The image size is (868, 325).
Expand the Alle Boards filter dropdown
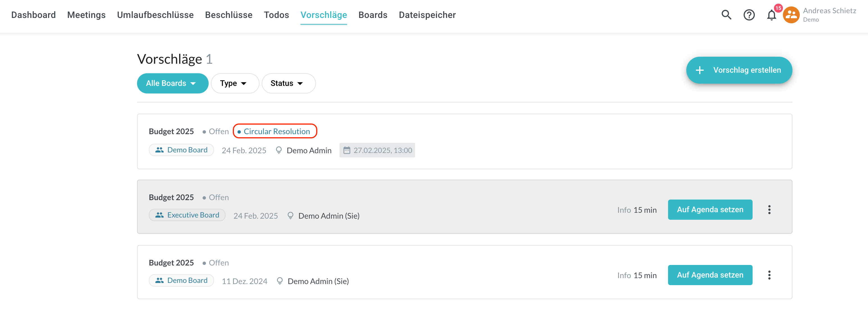pos(172,83)
